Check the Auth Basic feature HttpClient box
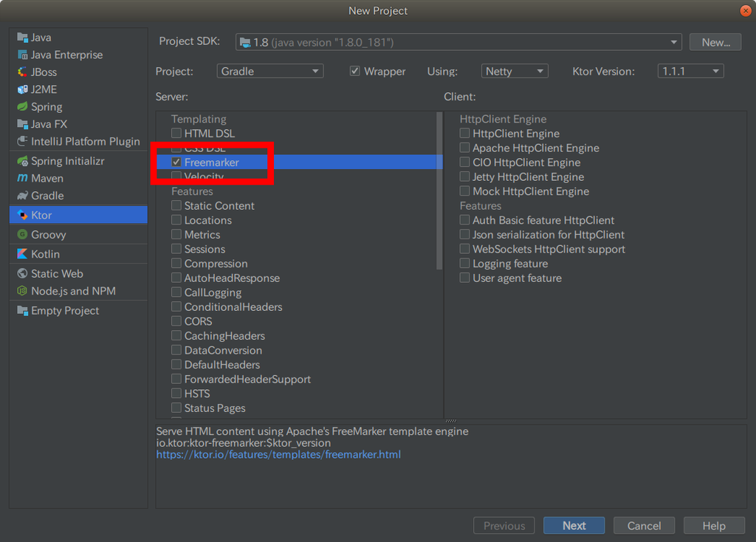 click(x=465, y=220)
